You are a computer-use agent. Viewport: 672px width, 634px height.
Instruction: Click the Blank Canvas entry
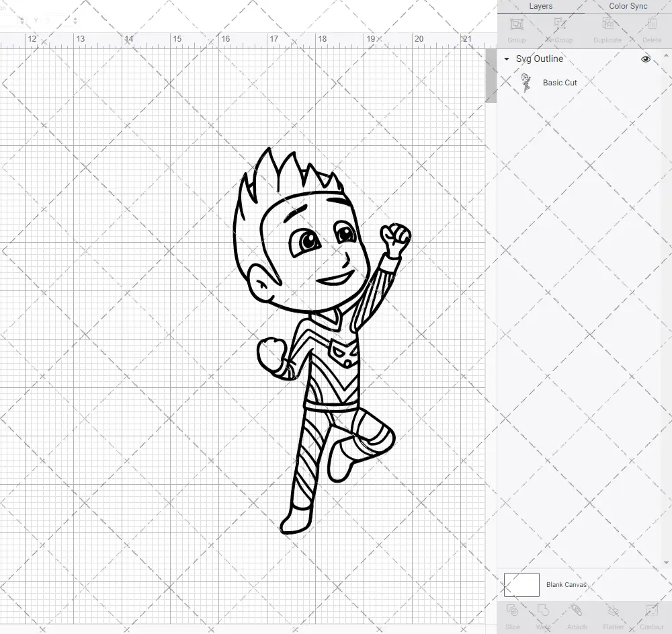click(566, 584)
